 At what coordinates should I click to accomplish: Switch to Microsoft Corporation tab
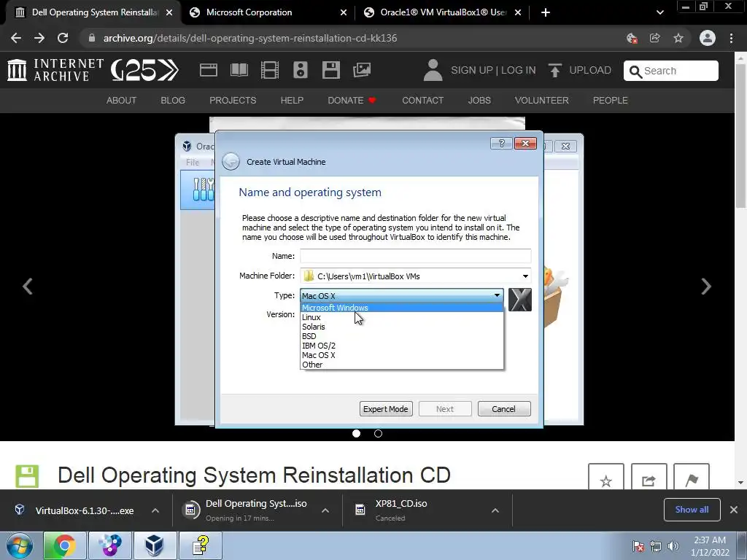[x=268, y=12]
